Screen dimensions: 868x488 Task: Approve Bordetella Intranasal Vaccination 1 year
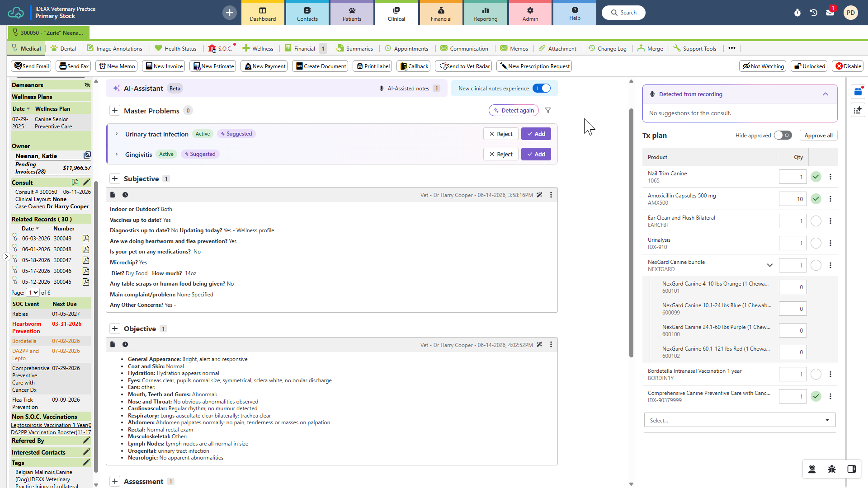(816, 374)
